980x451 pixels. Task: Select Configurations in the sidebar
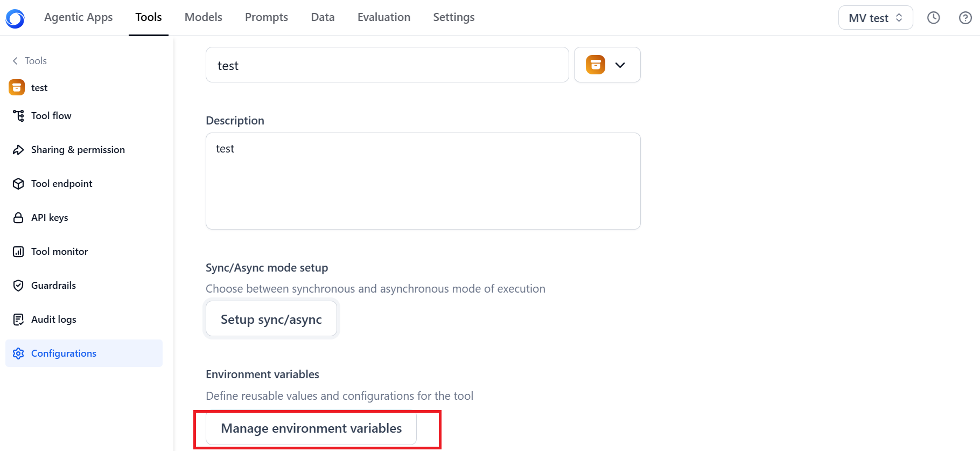click(64, 353)
